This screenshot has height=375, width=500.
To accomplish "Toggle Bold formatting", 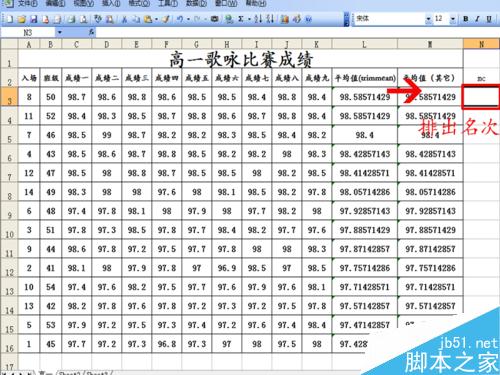I will [466, 19].
